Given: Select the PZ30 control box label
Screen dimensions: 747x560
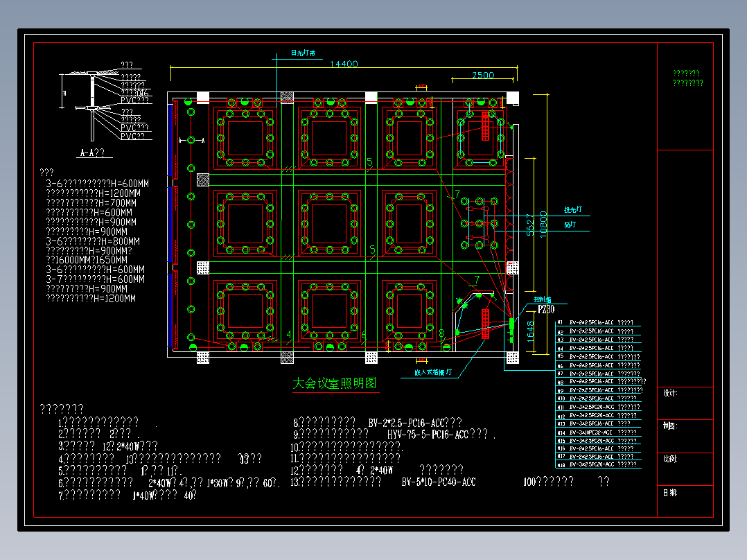Looking at the screenshot, I should pyautogui.click(x=546, y=309).
